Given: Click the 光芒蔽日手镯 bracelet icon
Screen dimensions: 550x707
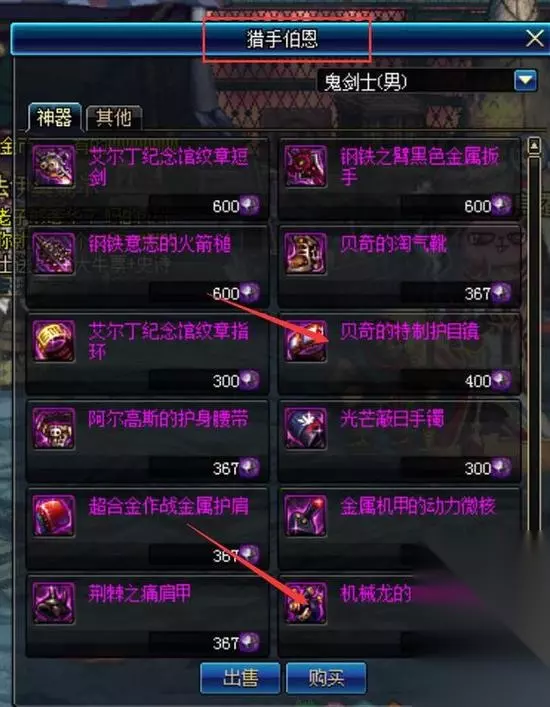Looking at the screenshot, I should click(x=305, y=428).
